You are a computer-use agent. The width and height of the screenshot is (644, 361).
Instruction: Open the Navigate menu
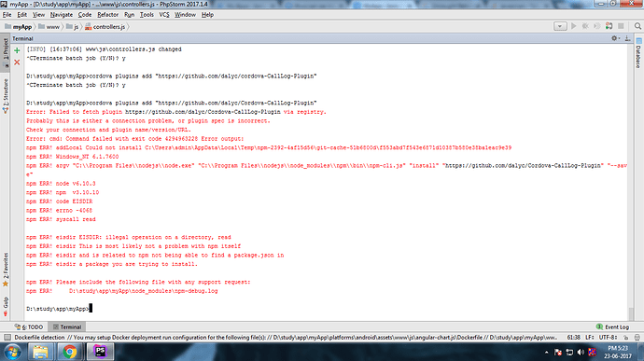tap(62, 15)
